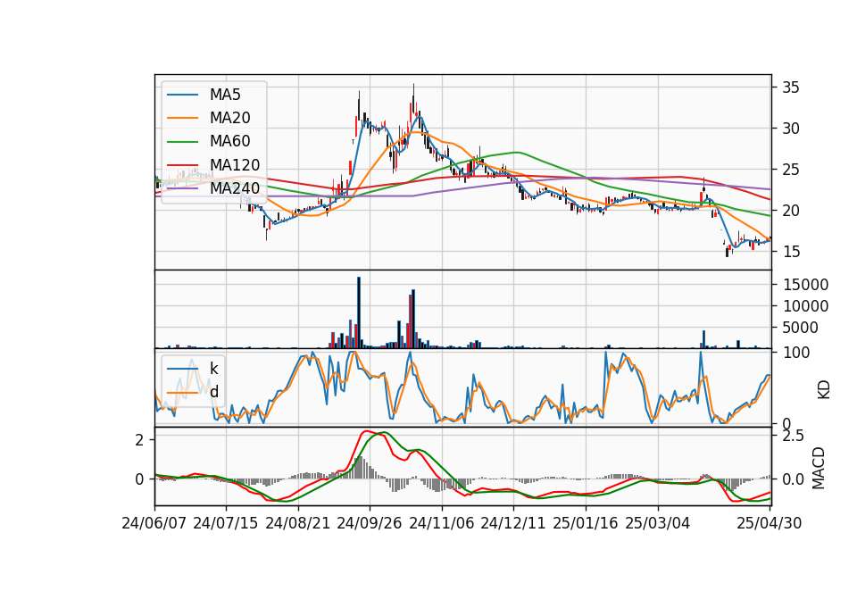The image size is (857, 616).
Task: Click the MA5 legend label
Action: (225, 95)
